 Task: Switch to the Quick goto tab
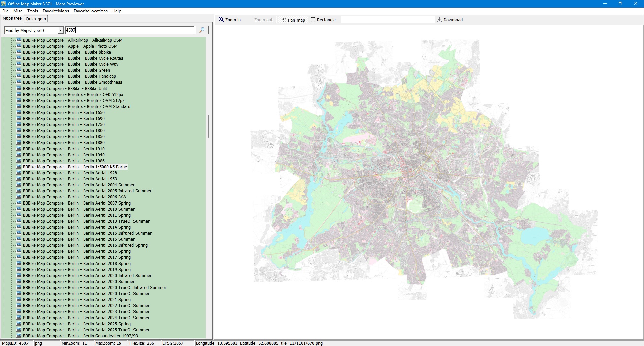[x=36, y=19]
